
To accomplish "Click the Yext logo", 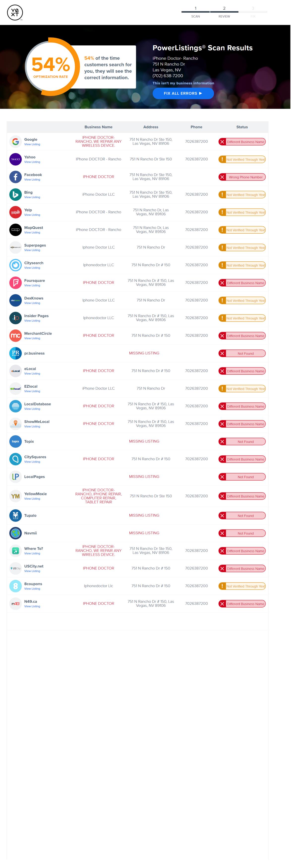I will 15,13.
